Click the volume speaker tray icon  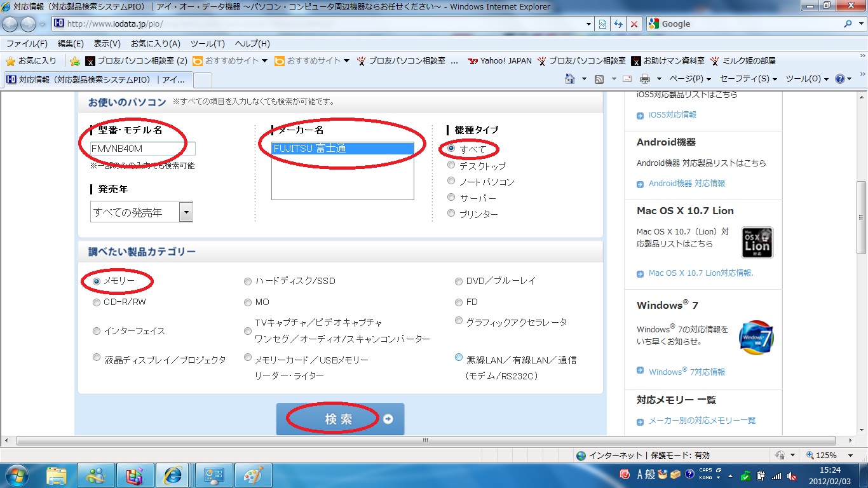(792, 475)
